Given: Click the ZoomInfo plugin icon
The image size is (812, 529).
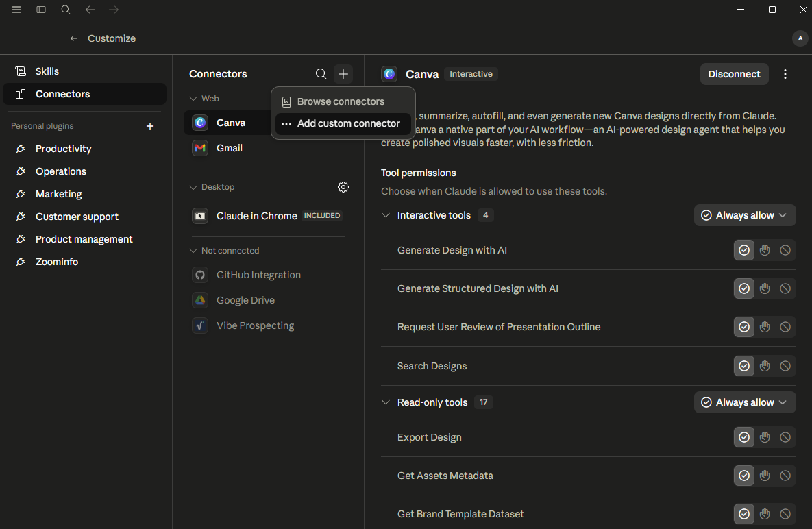Looking at the screenshot, I should point(21,262).
